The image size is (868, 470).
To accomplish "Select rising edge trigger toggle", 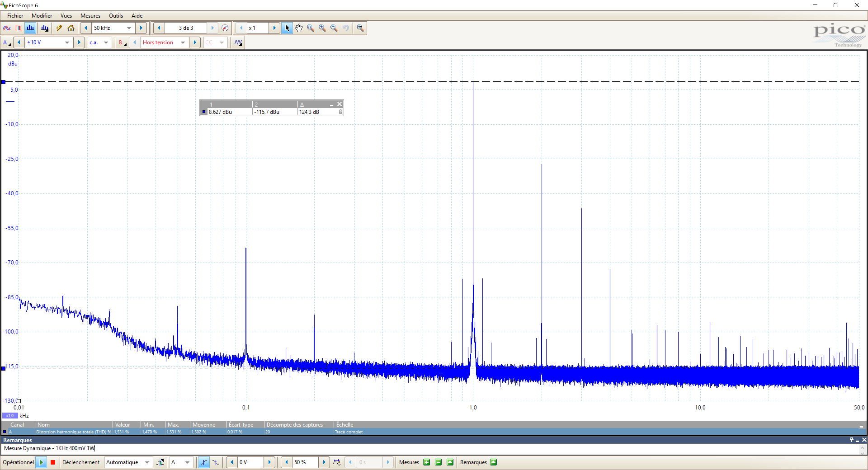I will point(204,462).
